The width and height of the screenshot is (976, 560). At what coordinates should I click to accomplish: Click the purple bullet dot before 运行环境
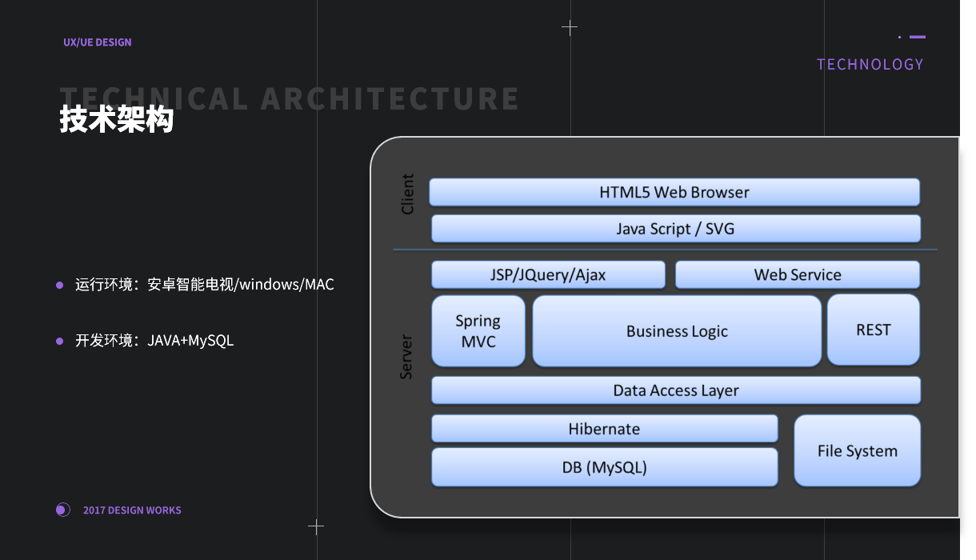(x=59, y=285)
